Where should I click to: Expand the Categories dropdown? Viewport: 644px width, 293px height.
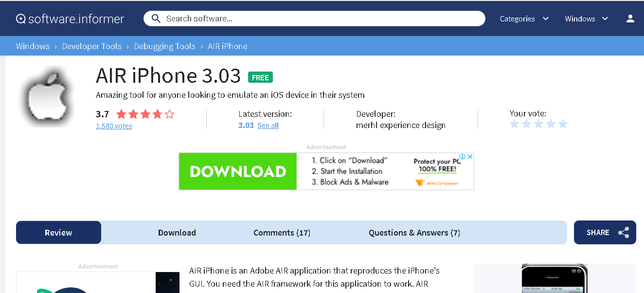[524, 19]
